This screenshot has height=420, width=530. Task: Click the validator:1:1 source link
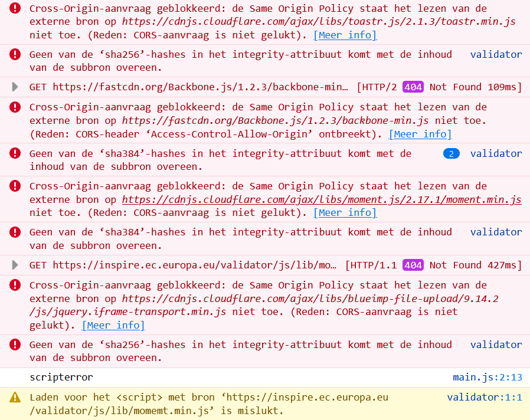tap(485, 397)
